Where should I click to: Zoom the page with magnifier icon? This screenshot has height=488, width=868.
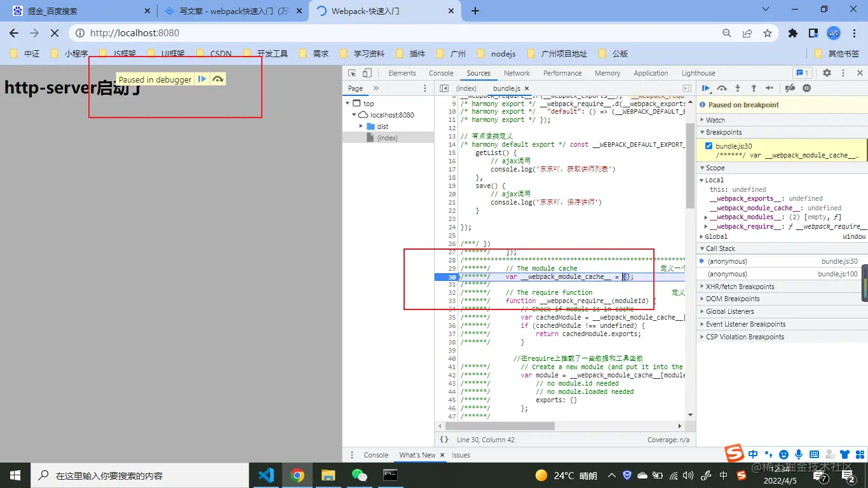click(x=727, y=33)
